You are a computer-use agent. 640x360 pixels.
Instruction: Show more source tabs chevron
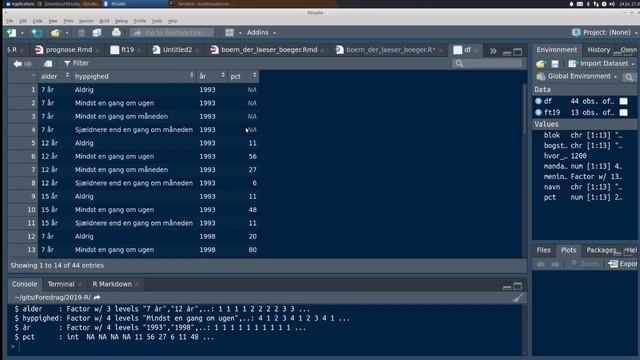493,51
